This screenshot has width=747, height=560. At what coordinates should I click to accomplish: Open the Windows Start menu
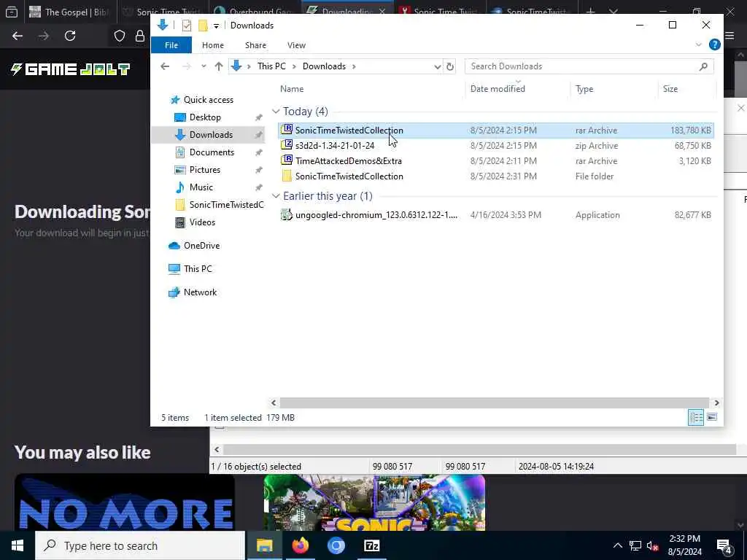tap(18, 545)
